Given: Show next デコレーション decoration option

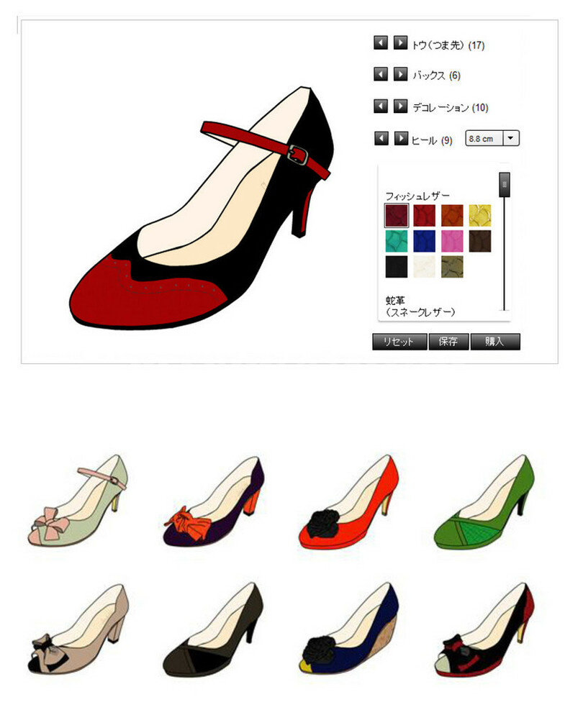Looking at the screenshot, I should pyautogui.click(x=400, y=106).
